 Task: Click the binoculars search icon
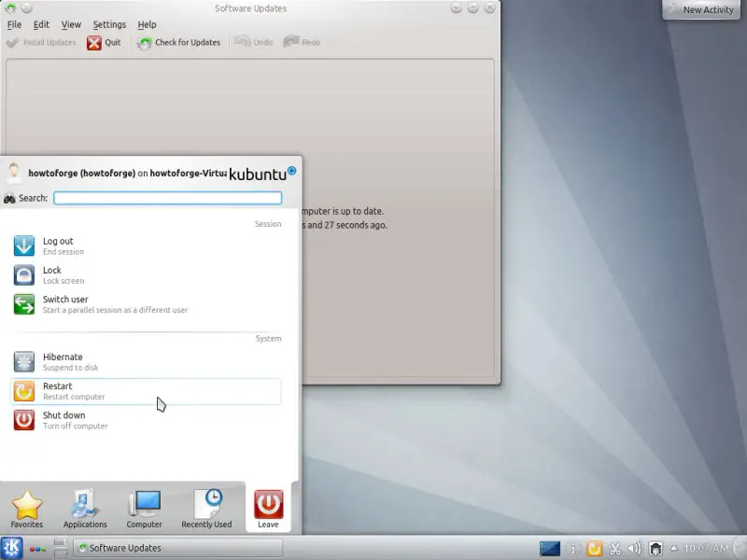pyautogui.click(x=9, y=198)
